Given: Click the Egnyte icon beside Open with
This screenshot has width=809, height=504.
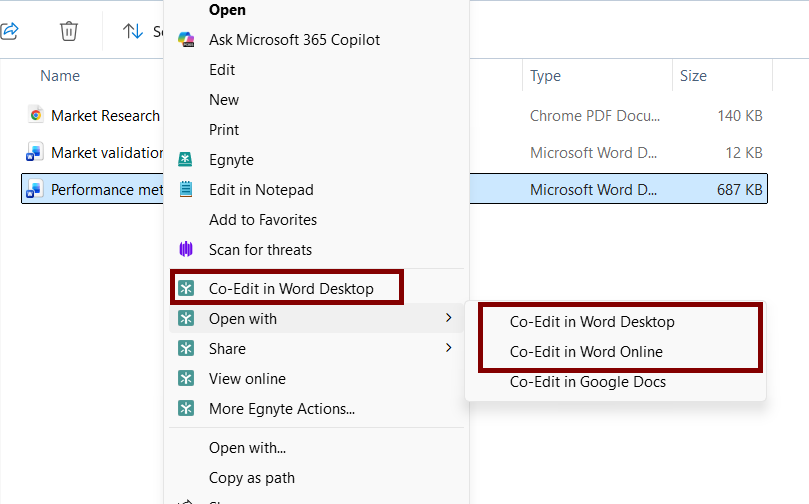Looking at the screenshot, I should [x=186, y=318].
